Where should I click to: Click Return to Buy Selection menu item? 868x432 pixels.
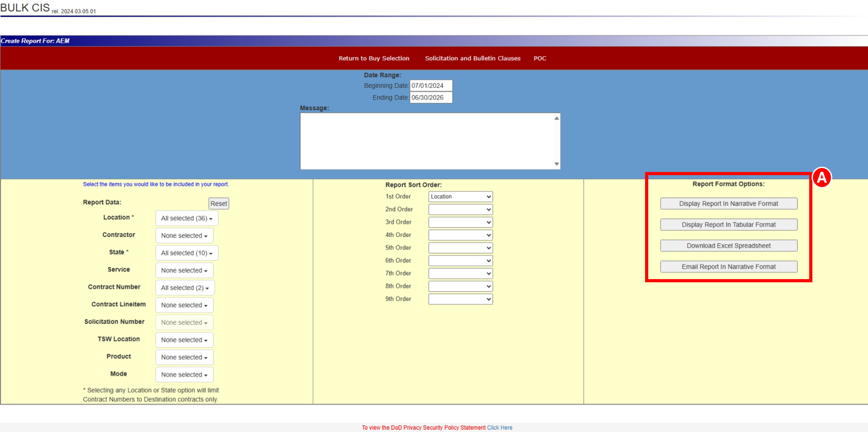click(x=374, y=58)
